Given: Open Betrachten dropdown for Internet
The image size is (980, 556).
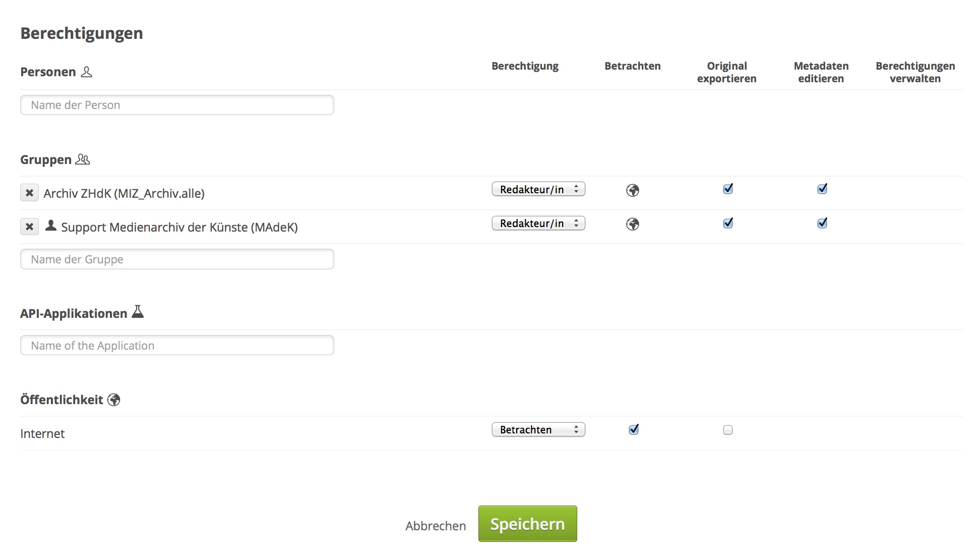Looking at the screenshot, I should pyautogui.click(x=538, y=429).
